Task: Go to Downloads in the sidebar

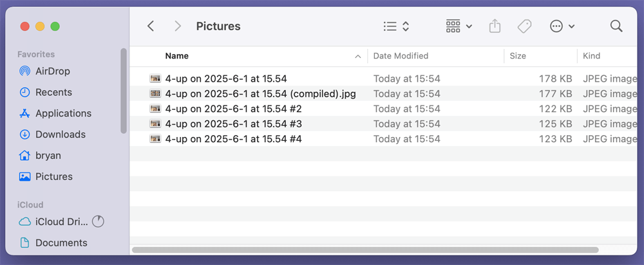Action: point(61,134)
